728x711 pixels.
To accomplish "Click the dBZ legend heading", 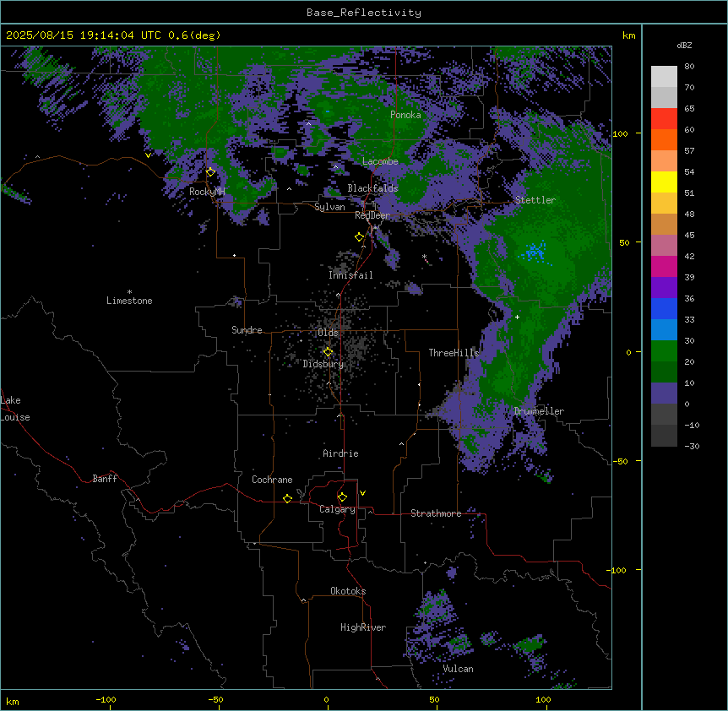I will click(x=684, y=45).
